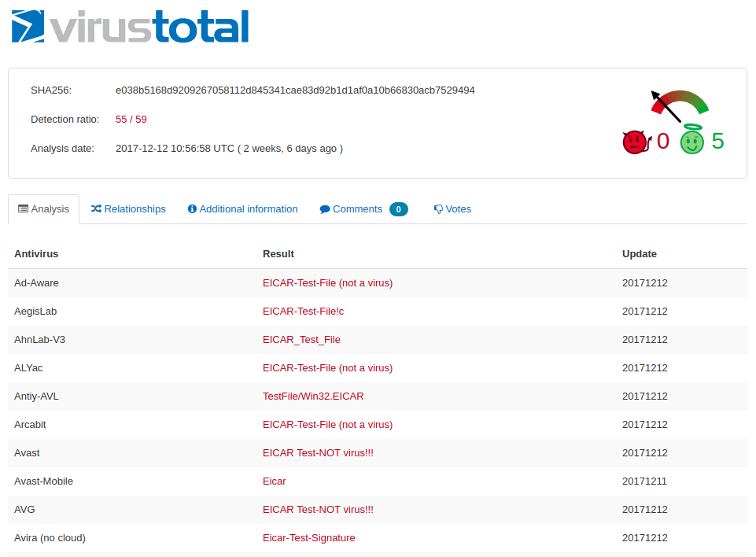Viewport: 756px width, 557px height.
Task: Switch to the Comments tab
Action: click(x=363, y=209)
